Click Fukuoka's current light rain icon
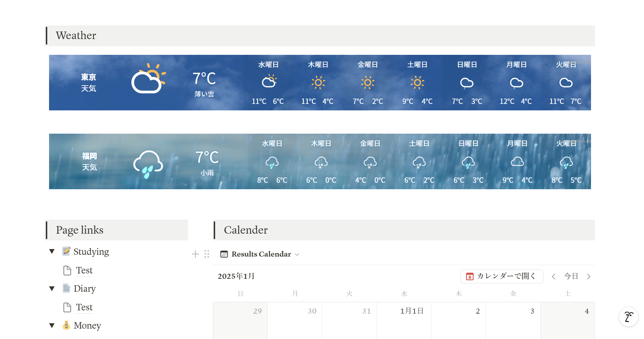The width and height of the screenshot is (644, 339). pyautogui.click(x=148, y=164)
